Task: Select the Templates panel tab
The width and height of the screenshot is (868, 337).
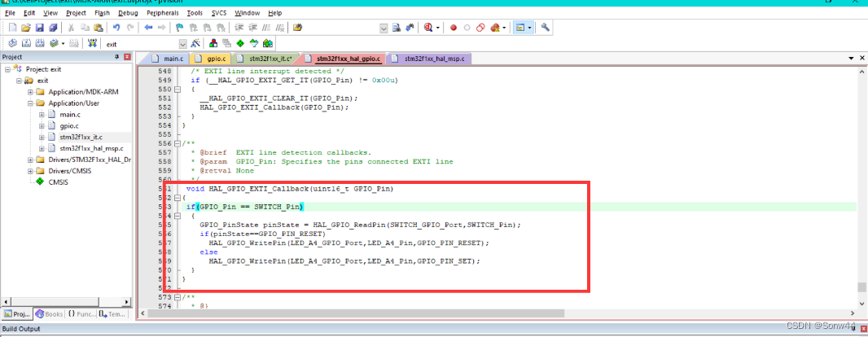Action: (112, 313)
